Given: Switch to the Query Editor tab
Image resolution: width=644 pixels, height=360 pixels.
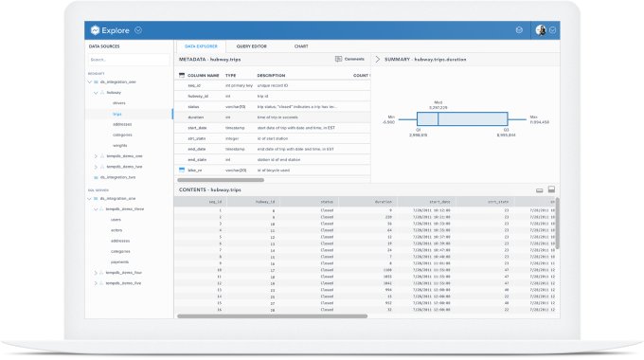Looking at the screenshot, I should pyautogui.click(x=251, y=46).
